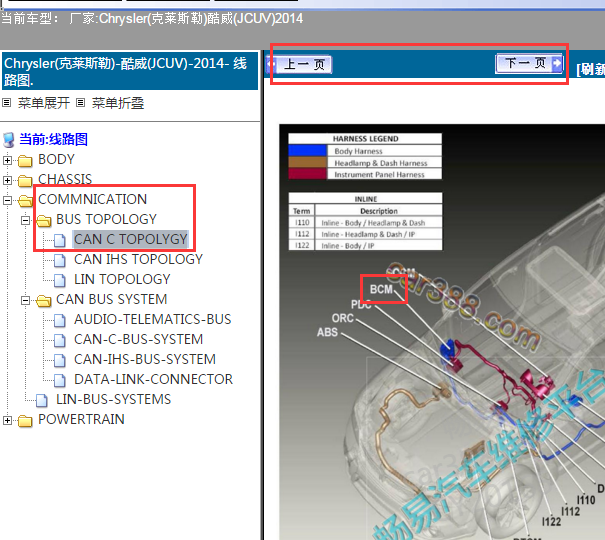Click the I122 connector label in diagram
Screen dimensions: 605x540
(x=551, y=522)
